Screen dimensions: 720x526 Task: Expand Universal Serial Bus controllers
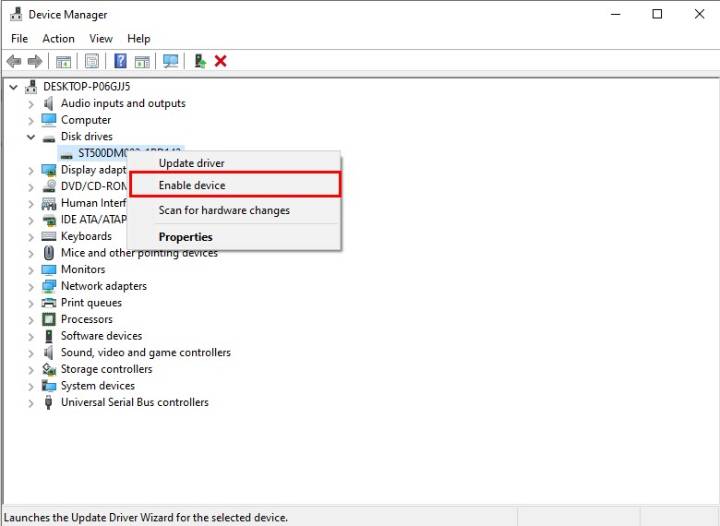coord(31,403)
